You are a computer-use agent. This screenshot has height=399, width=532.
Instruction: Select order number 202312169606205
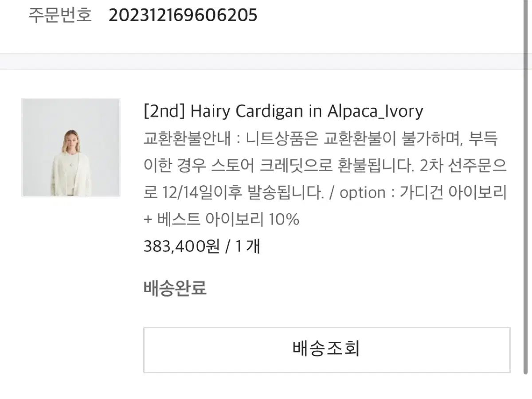pyautogui.click(x=183, y=16)
